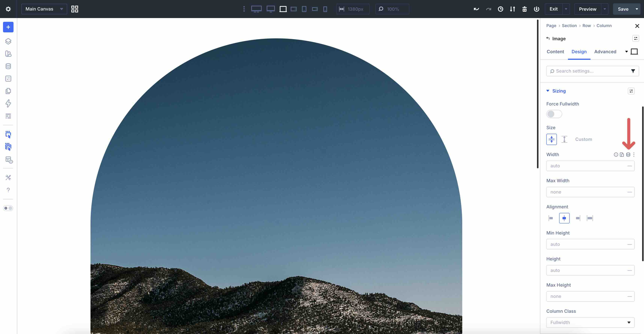
Task: Click the Search settings field
Action: [x=587, y=71]
